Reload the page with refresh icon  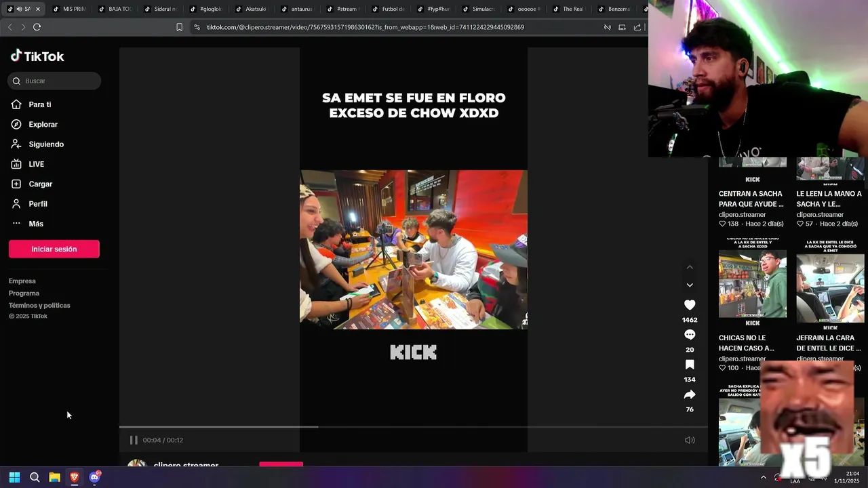pos(37,27)
